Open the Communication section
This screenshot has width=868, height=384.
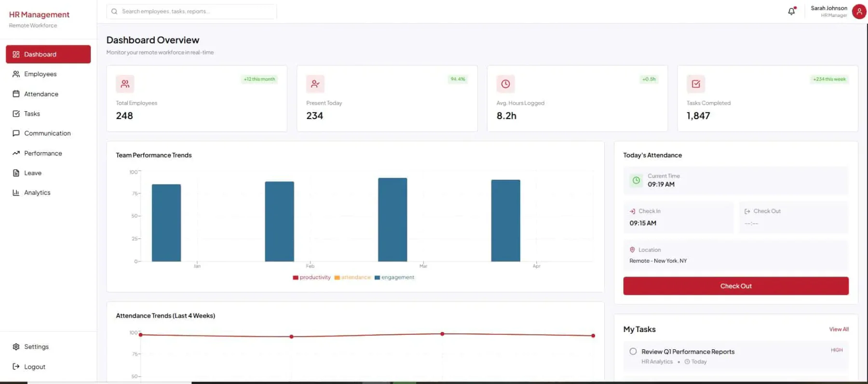tap(48, 133)
